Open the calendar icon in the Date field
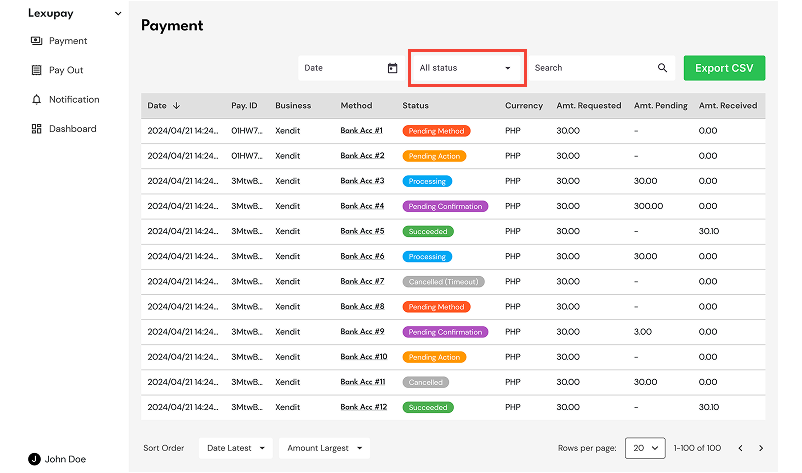802x473 pixels. point(392,68)
